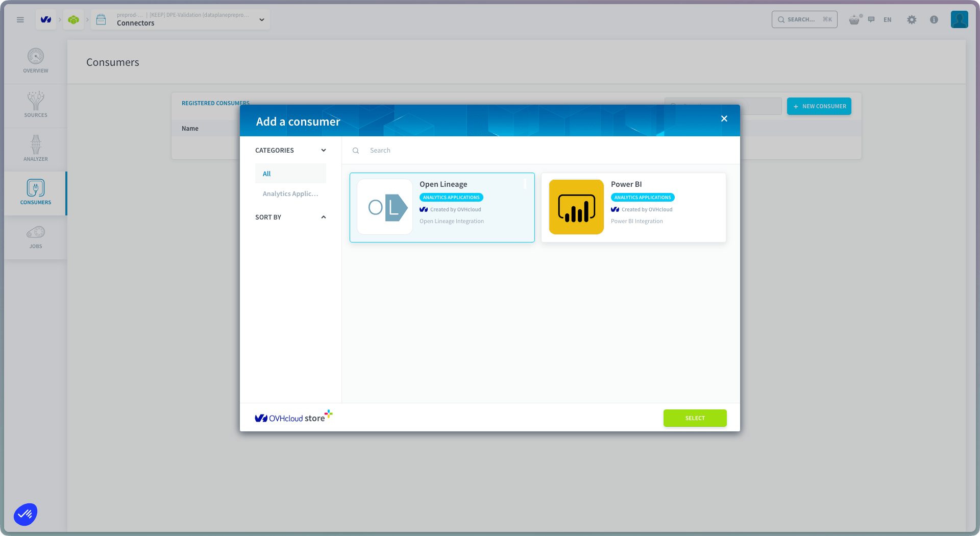Open the user profile avatar
This screenshot has width=980, height=536.
point(960,19)
